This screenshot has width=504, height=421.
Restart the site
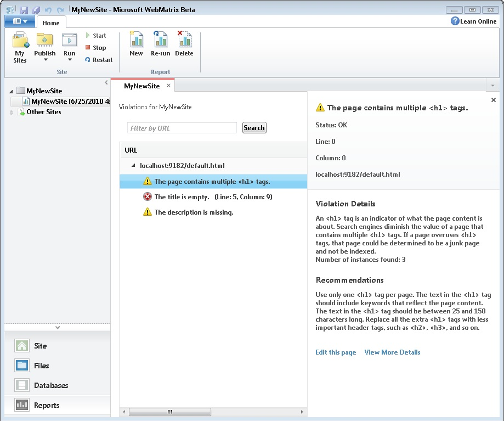99,60
